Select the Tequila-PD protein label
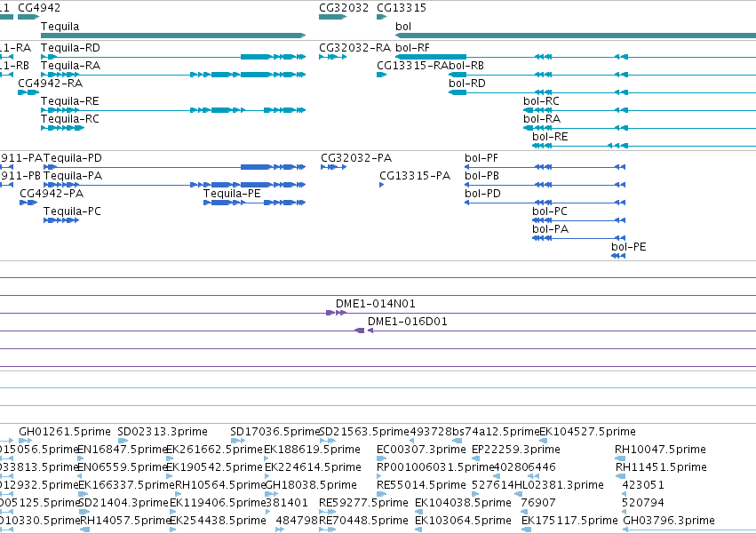This screenshot has height=534, width=756. point(73,158)
